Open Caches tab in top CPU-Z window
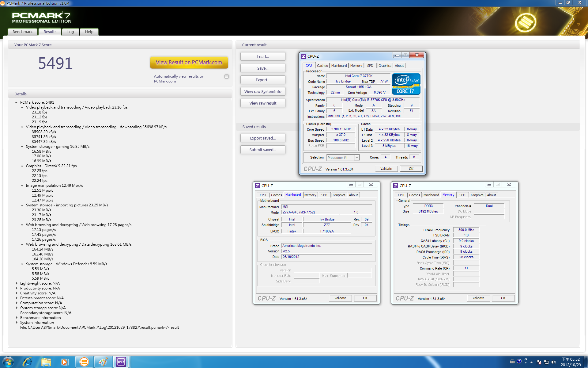The image size is (588, 368). 322,66
